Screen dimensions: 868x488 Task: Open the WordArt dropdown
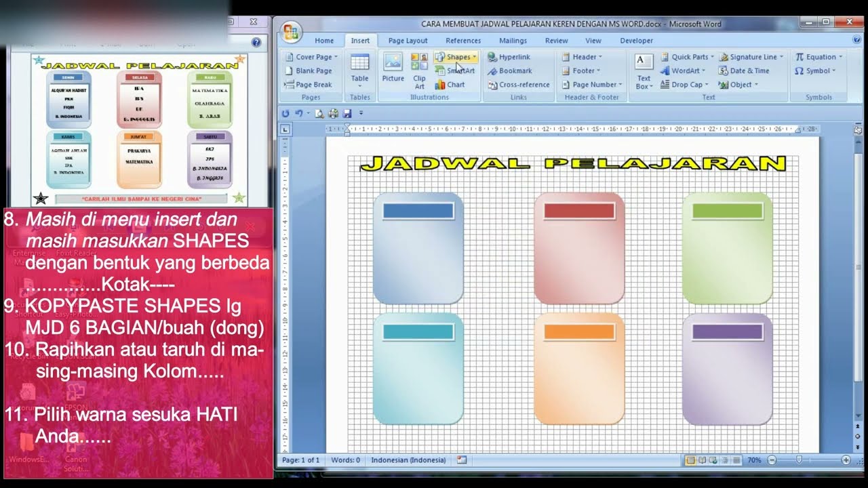pos(683,70)
